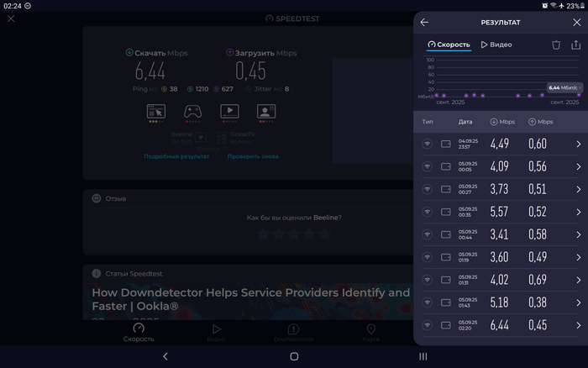
Task: Close the Результат panel with the X
Action: pos(576,23)
